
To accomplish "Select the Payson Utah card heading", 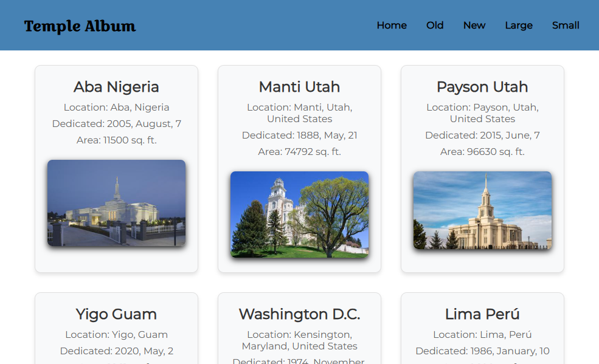I will pos(482,87).
